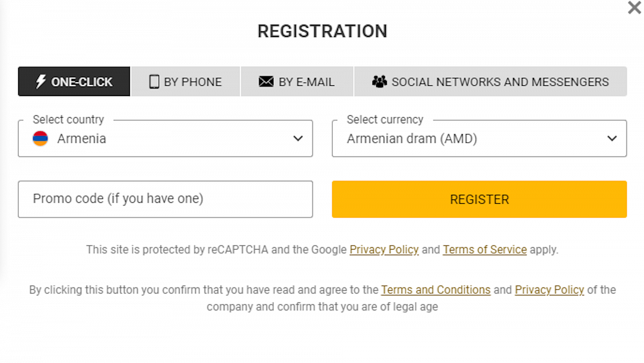Open Google Privacy Policy link near reCAPTCHA
The width and height of the screenshot is (644, 363).
click(384, 250)
